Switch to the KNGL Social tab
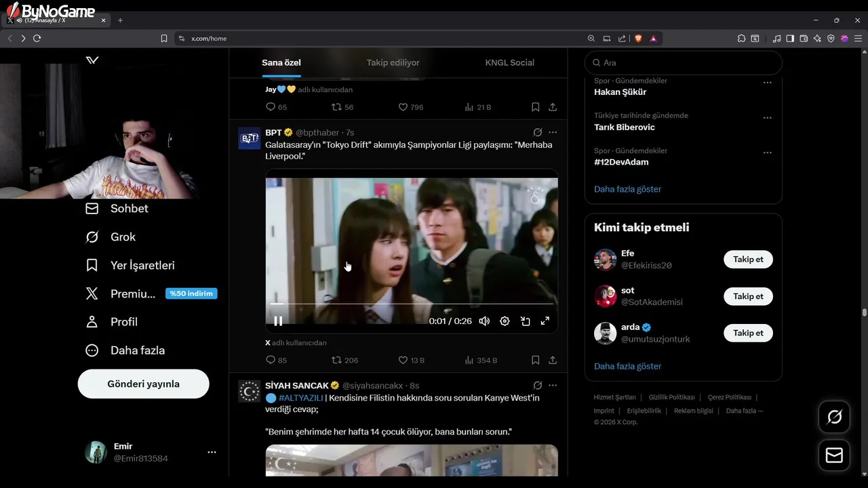This screenshot has height=488, width=868. coord(510,62)
